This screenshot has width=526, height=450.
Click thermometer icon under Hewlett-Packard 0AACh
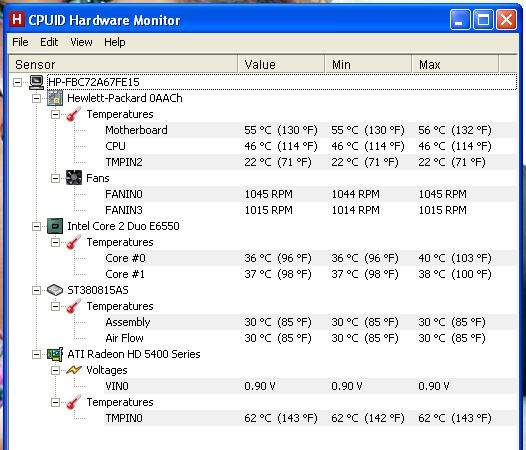pyautogui.click(x=74, y=114)
